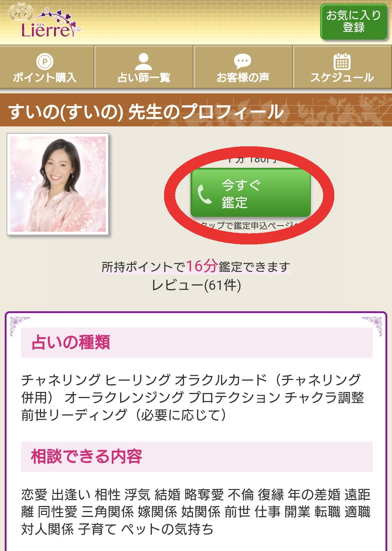The height and width of the screenshot is (551, 392).
Task: Open the 占い師一覧 tab label
Action: [144, 77]
